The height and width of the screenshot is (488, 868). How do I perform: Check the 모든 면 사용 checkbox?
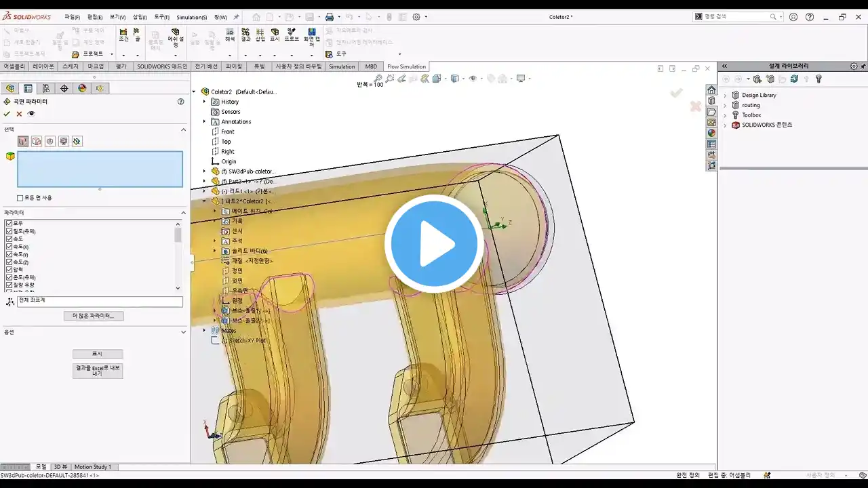(x=20, y=198)
